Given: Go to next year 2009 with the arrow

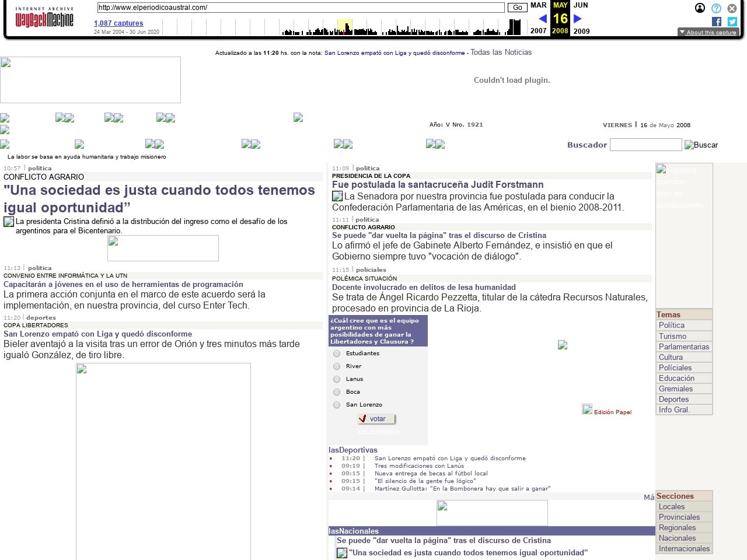Looking at the screenshot, I should point(577,19).
